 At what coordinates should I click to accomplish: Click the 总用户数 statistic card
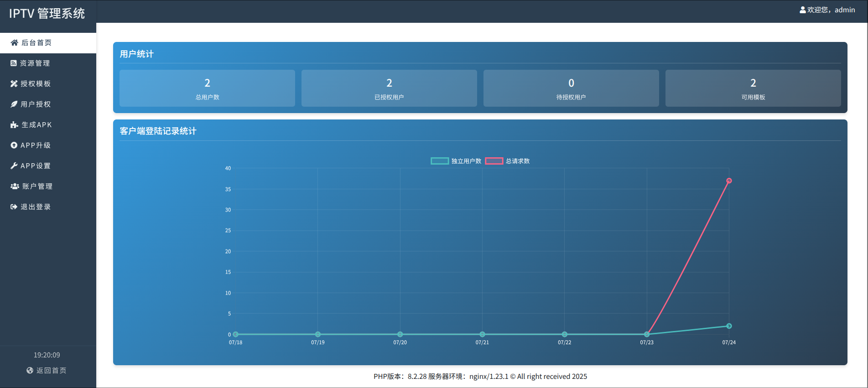[x=207, y=88]
